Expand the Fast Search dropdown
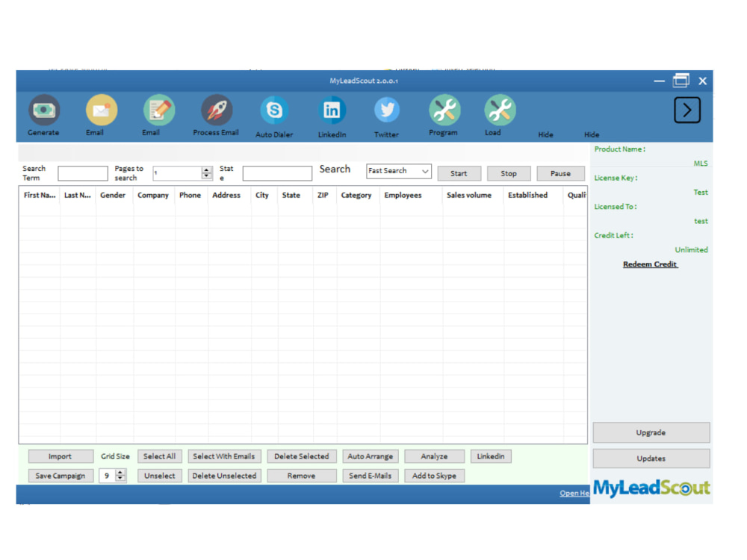Screen dimensions: 747x560 tap(424, 171)
